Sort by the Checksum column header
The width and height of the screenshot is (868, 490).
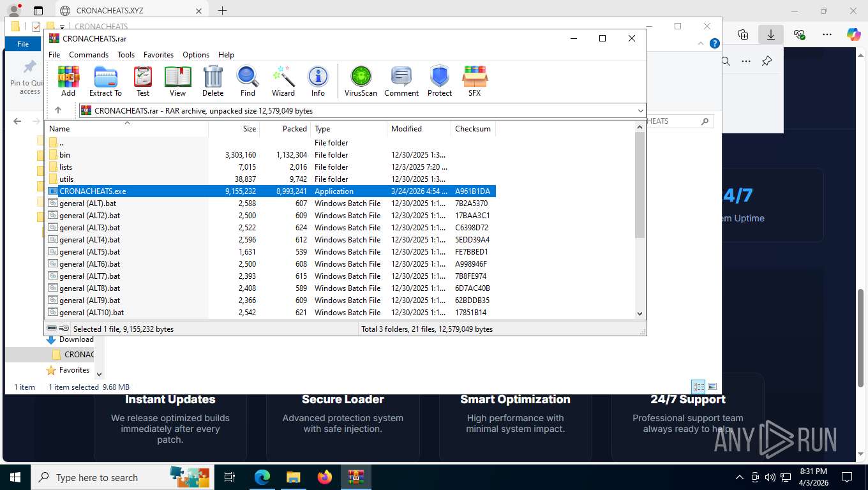[x=473, y=128]
